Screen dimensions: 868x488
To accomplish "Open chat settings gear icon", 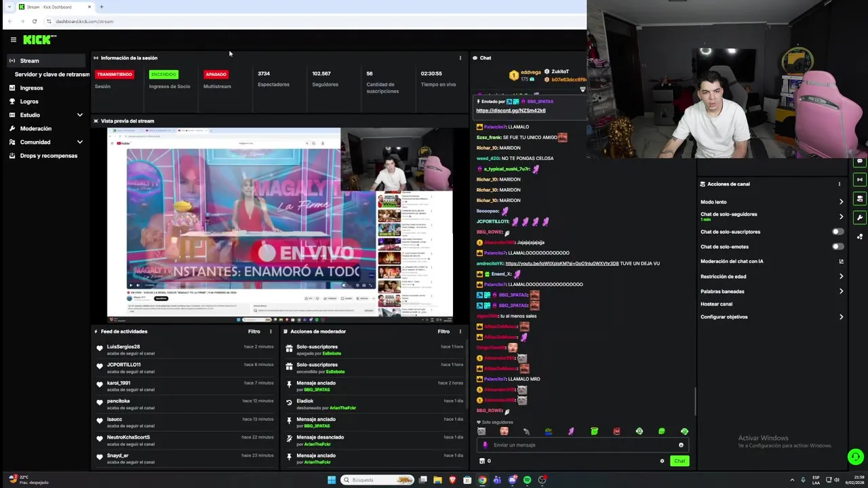I will pyautogui.click(x=662, y=461).
